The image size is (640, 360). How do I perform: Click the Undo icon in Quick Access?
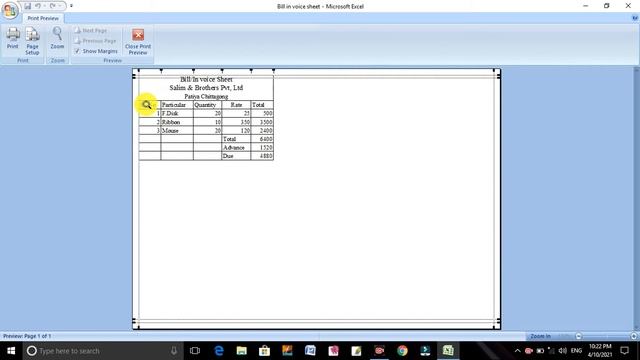(38, 6)
